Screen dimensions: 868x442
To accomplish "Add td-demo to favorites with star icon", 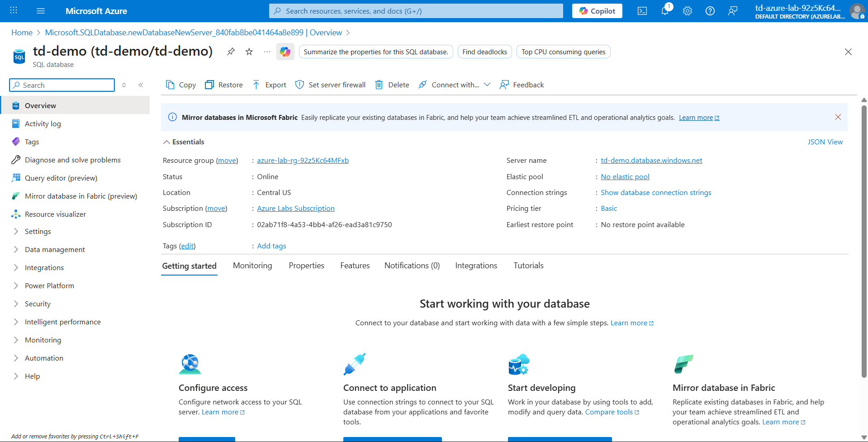I will click(x=249, y=52).
